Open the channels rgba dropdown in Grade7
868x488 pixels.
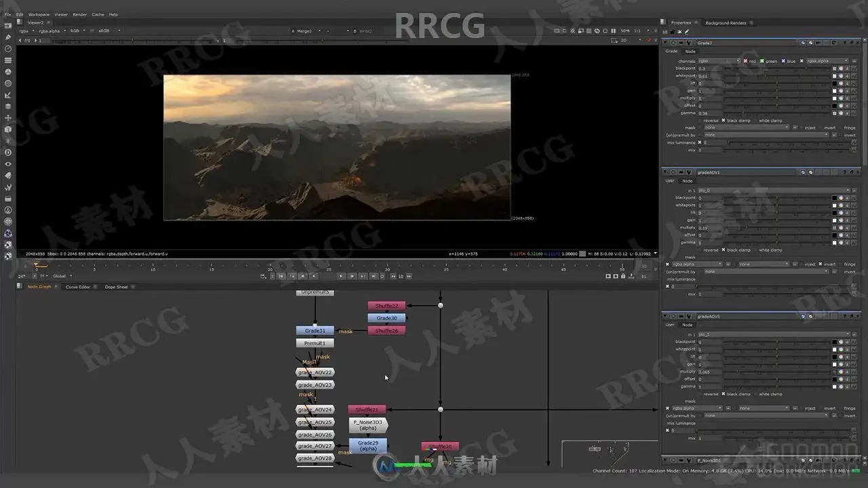pos(719,61)
